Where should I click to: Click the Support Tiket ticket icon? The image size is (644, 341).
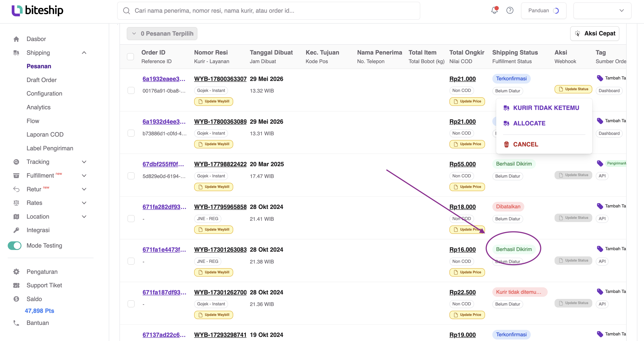16,285
